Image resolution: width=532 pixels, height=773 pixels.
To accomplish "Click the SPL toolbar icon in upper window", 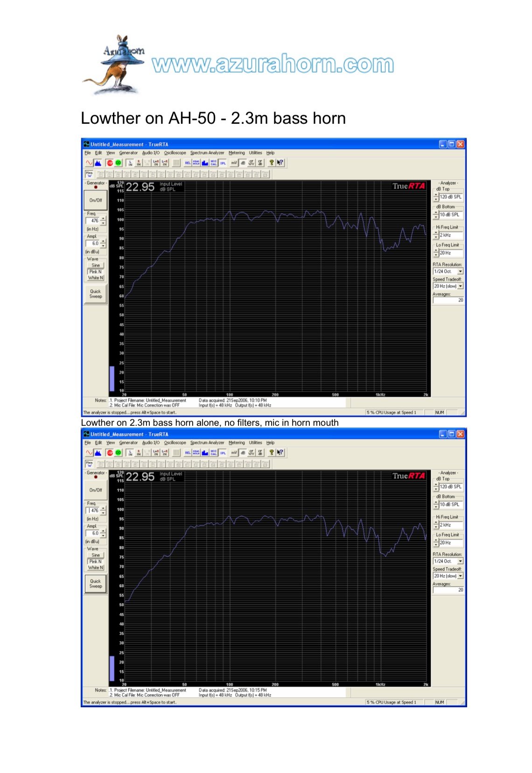I will tap(223, 163).
